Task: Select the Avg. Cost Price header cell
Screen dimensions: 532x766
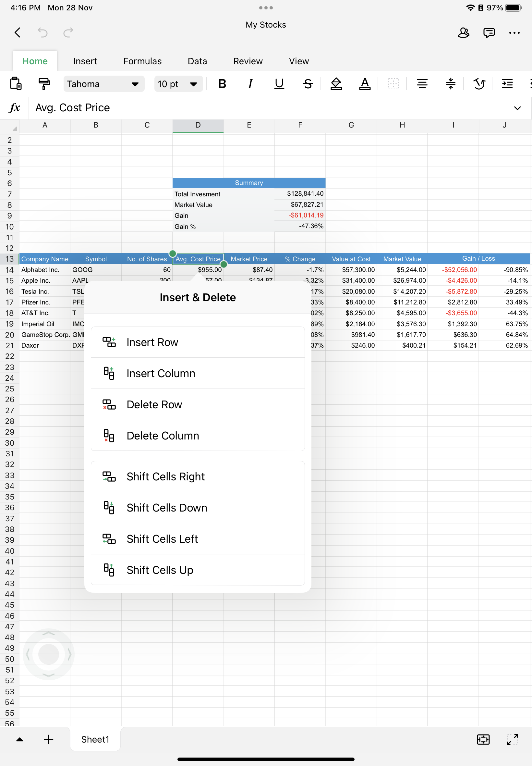Action: tap(198, 259)
